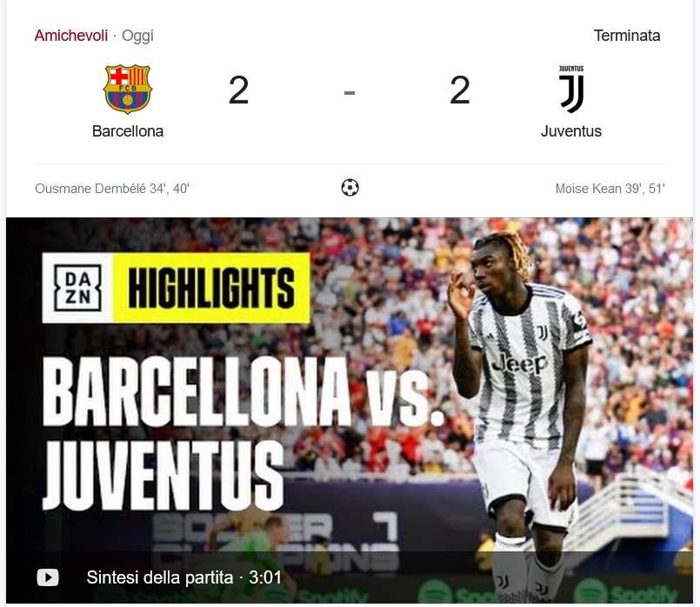Click the Barcellona vs. Juventus title text
The height and width of the screenshot is (607, 700).
[243, 433]
